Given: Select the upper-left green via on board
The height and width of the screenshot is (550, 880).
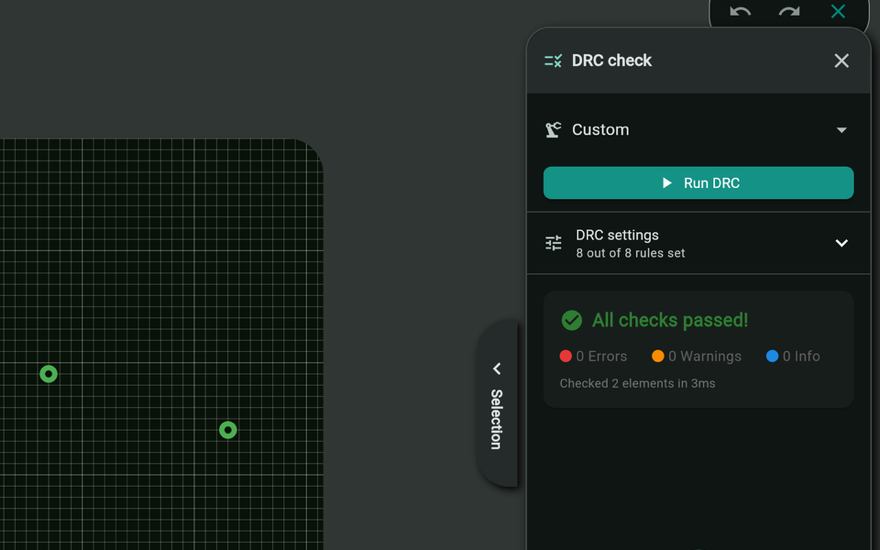Looking at the screenshot, I should pyautogui.click(x=49, y=374).
